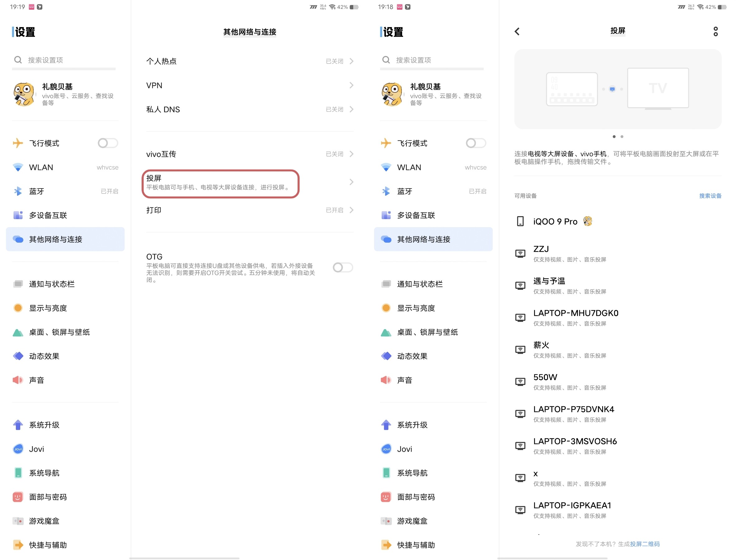The width and height of the screenshot is (736, 560).
Task: Select the iQOO 9 Pro phone device
Action: tap(555, 221)
